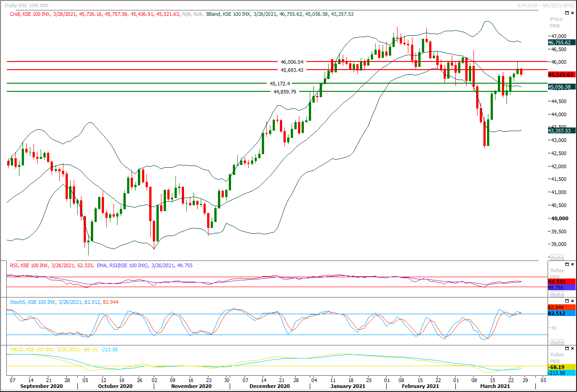Click Auto scale button in RSI panel
The width and height of the screenshot is (577, 392).
(x=557, y=294)
